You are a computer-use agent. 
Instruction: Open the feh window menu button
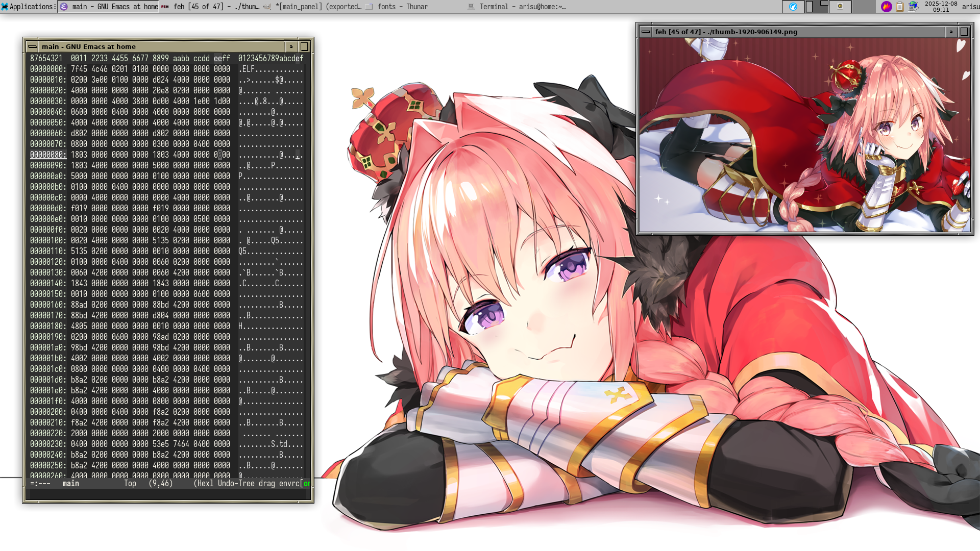pyautogui.click(x=646, y=32)
